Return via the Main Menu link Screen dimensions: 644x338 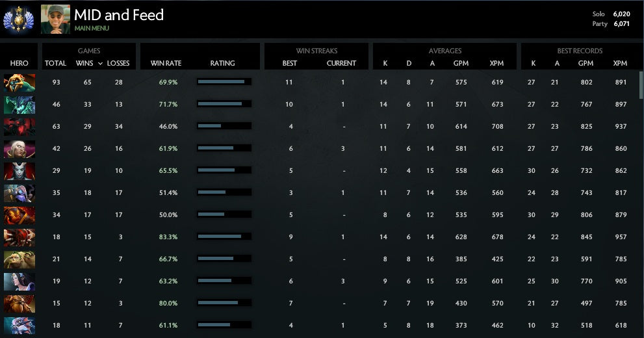pyautogui.click(x=92, y=29)
